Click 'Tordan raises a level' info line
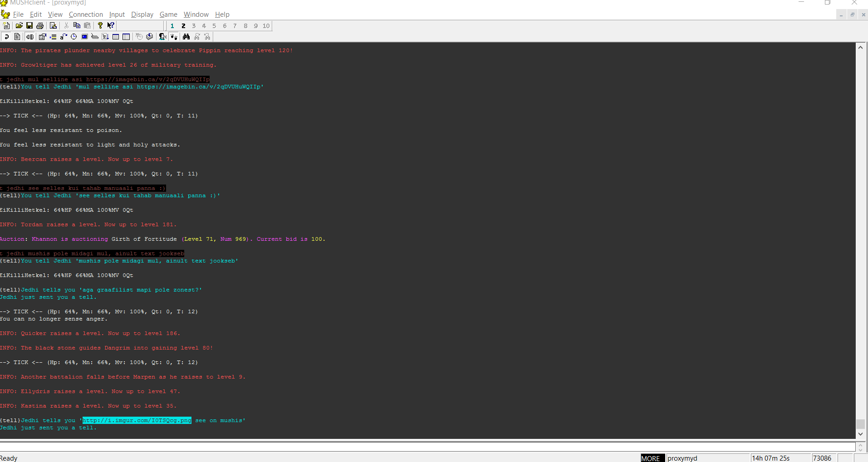This screenshot has height=462, width=868. click(x=88, y=224)
